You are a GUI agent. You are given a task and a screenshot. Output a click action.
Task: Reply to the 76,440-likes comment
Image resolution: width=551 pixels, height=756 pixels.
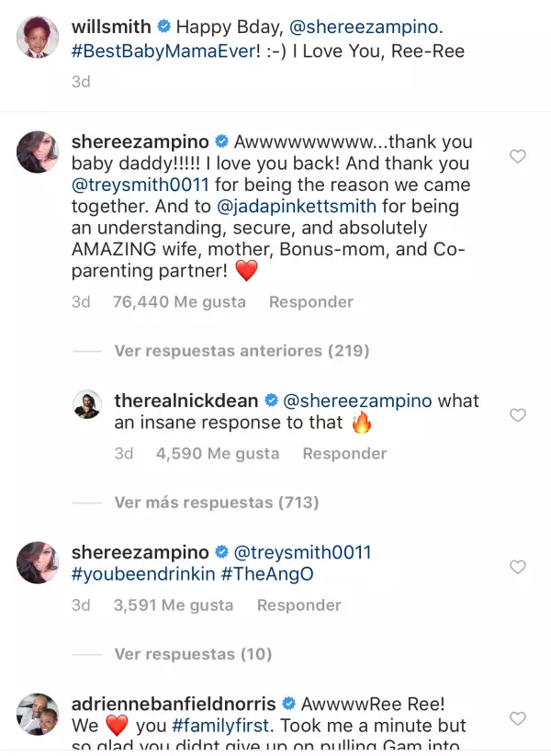[310, 302]
